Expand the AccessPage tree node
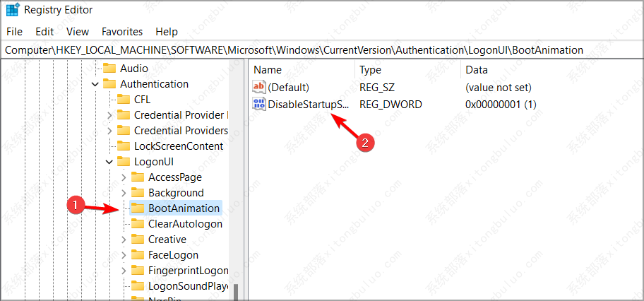 coord(124,177)
